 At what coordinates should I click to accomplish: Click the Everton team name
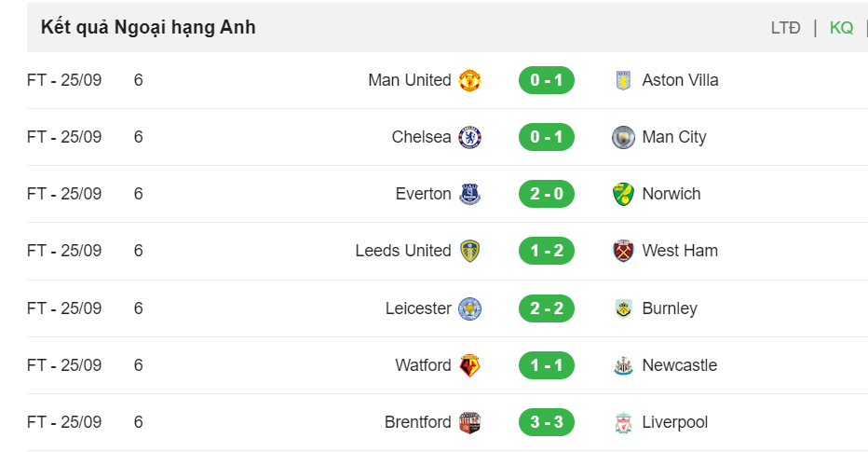424,194
